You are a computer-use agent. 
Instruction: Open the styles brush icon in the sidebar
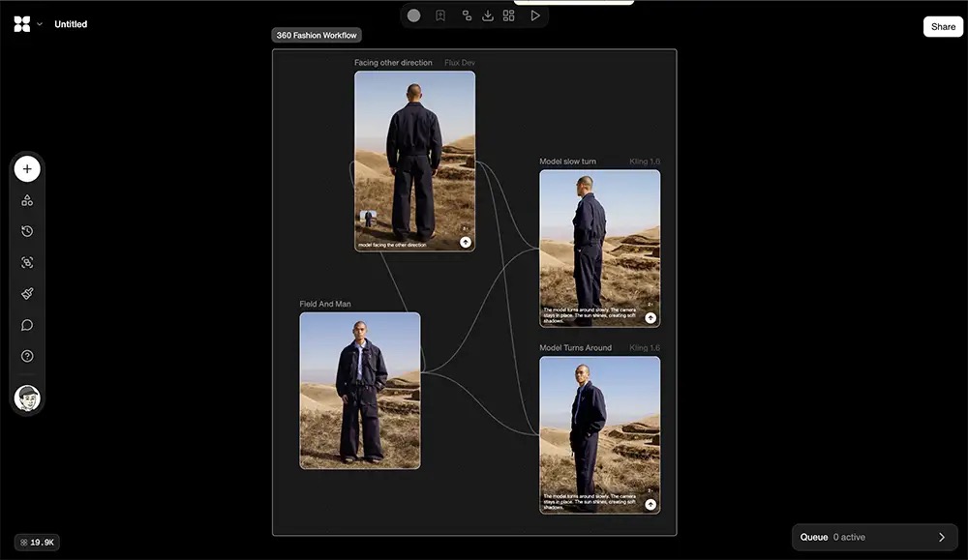(x=27, y=293)
